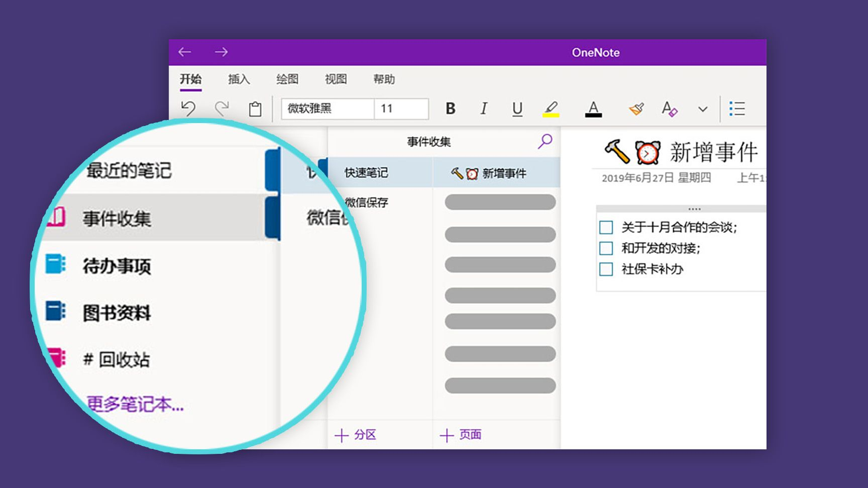Screen dimensions: 868x488
Task: Click the light blue 待办事项 notebook icon
Action: (x=55, y=264)
